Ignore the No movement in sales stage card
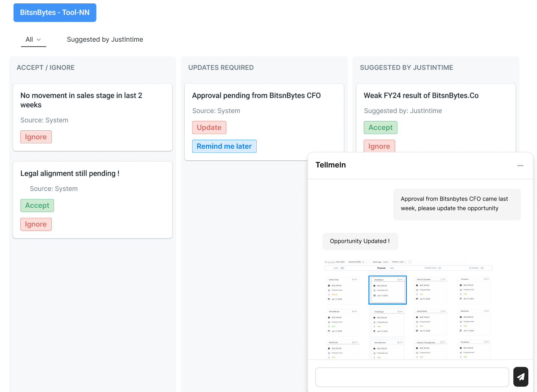This screenshot has width=537, height=392. [x=36, y=137]
